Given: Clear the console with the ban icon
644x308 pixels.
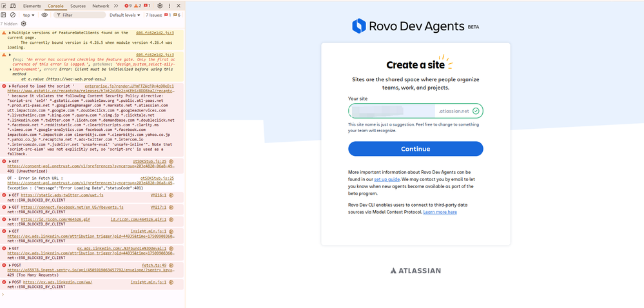Looking at the screenshot, I should tap(13, 15).
